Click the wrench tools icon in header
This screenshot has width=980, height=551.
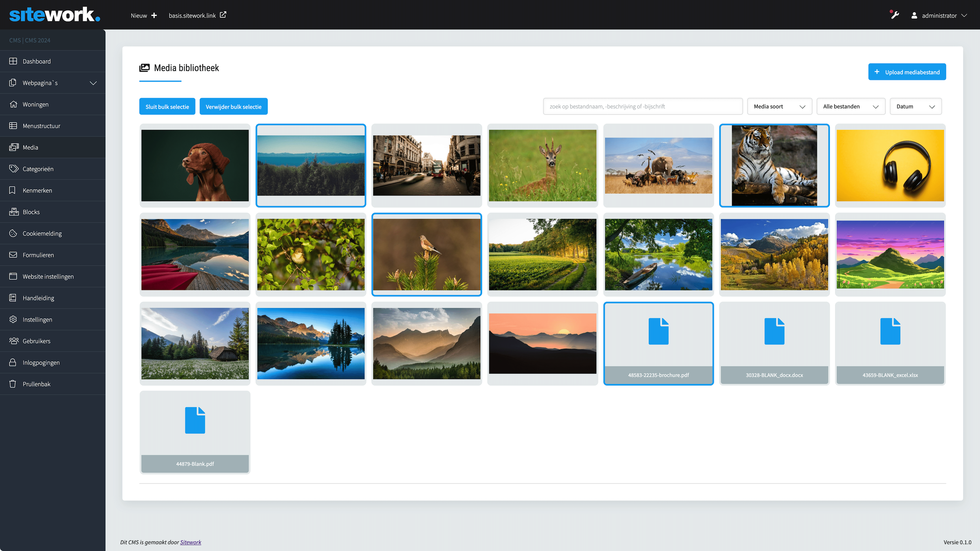pyautogui.click(x=895, y=15)
